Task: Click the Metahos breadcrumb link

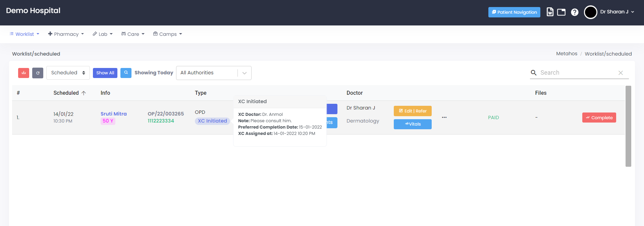Action: (567, 54)
